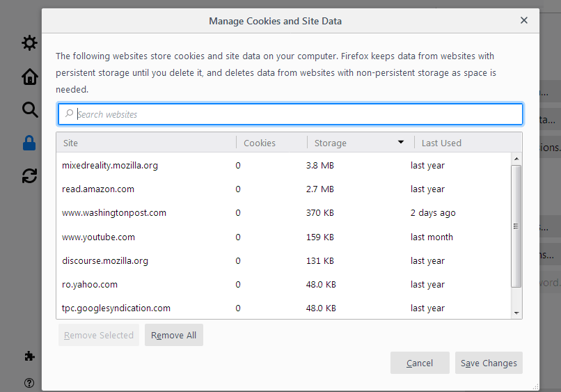Select the read.amazon.com row
561x392 pixels.
point(283,189)
